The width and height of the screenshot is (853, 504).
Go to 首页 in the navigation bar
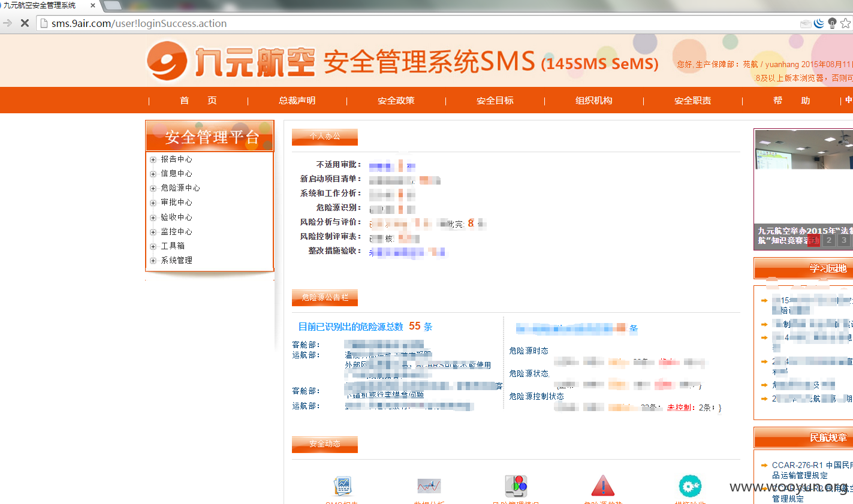point(198,100)
